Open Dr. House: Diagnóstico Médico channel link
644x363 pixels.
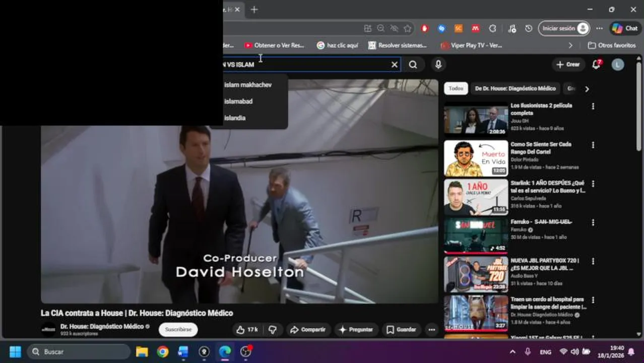pyautogui.click(x=102, y=326)
